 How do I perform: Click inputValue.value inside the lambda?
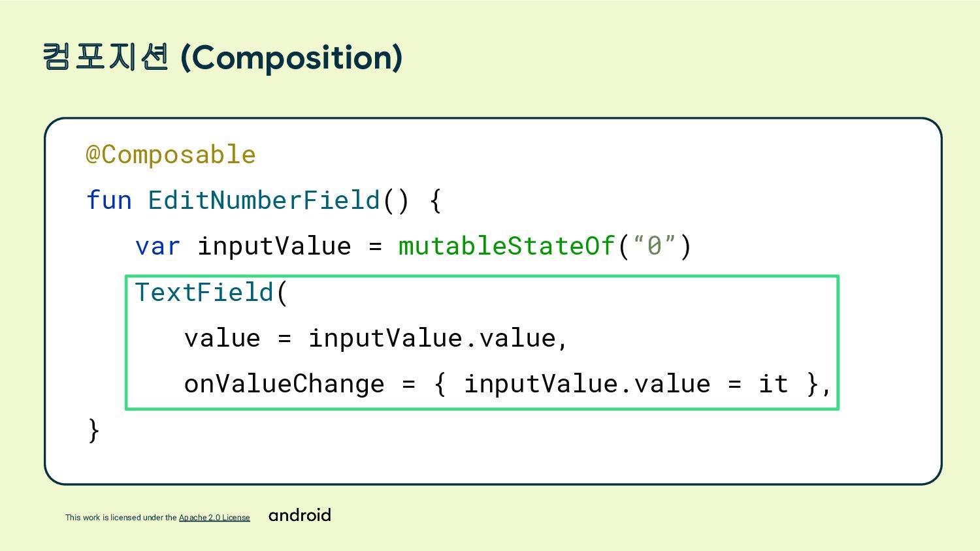pyautogui.click(x=587, y=384)
